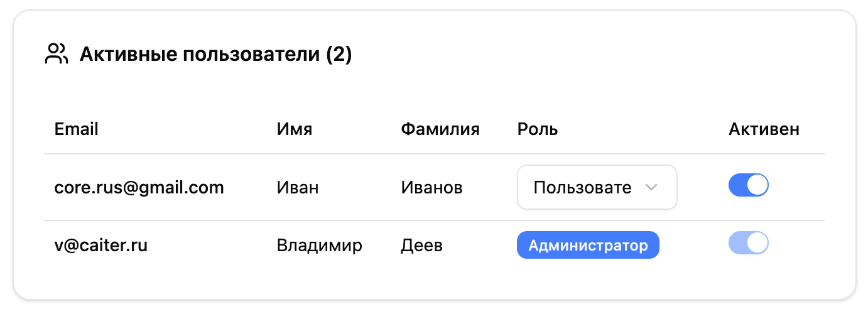Click the users group icon beside heading
The image size is (868, 314).
[56, 55]
